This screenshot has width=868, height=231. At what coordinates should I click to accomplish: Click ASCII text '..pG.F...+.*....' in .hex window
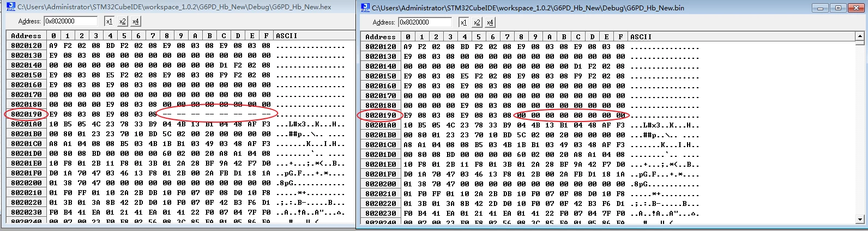(310, 173)
